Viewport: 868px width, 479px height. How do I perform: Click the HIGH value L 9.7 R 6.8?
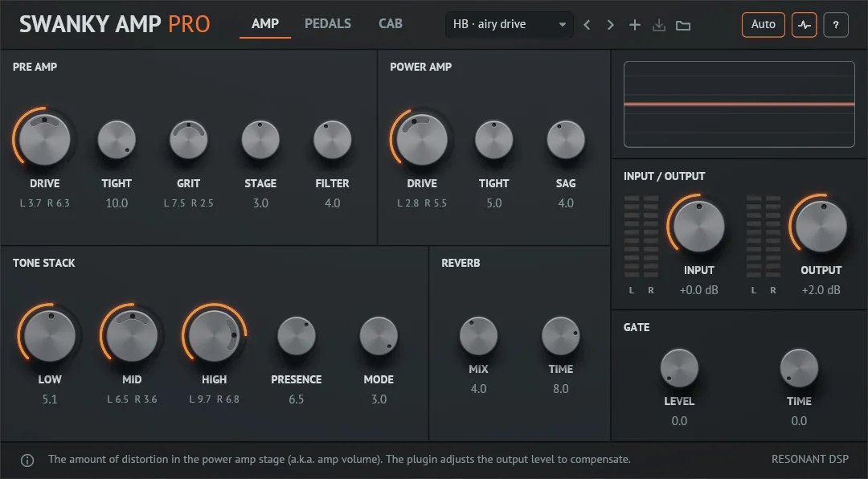pos(215,399)
